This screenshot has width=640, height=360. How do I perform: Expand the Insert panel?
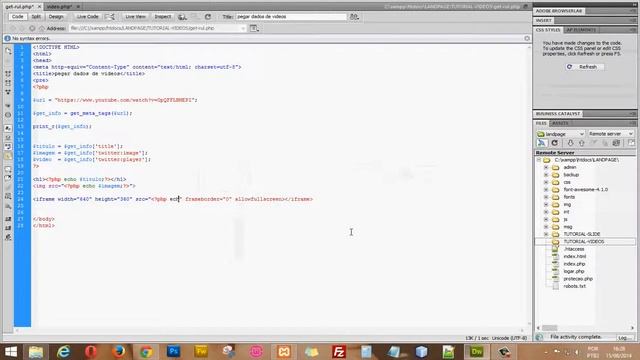544,20
